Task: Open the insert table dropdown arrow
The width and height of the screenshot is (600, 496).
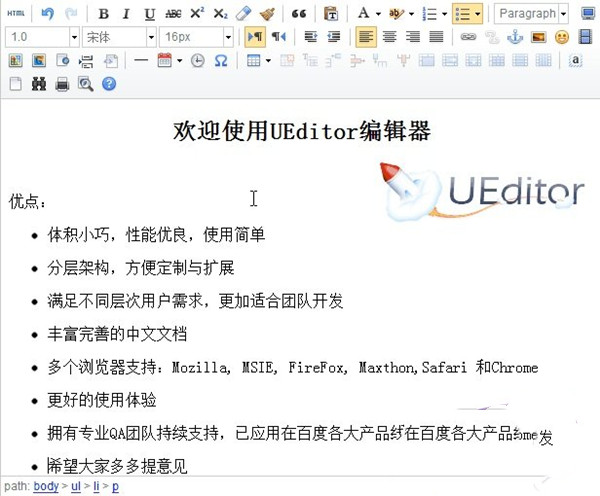Action: coord(268,60)
